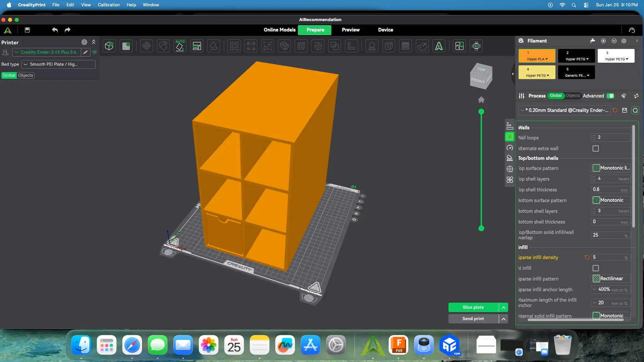Click the Slice plate button
This screenshot has height=362, width=644.
point(473,308)
